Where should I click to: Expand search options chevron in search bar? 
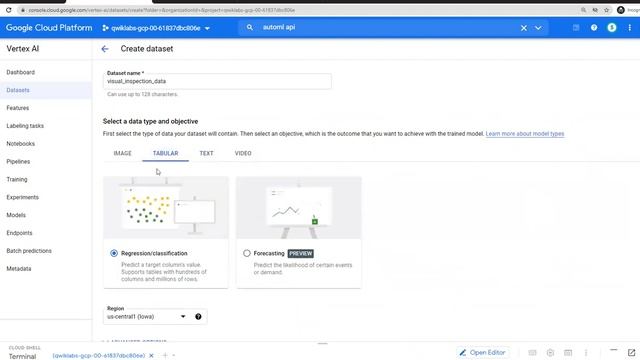point(538,28)
